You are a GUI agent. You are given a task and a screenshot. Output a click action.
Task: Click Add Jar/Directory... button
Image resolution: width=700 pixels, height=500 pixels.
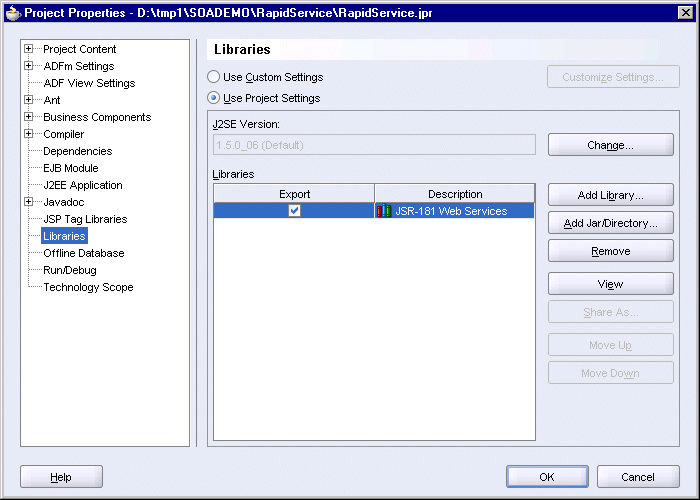pos(611,223)
